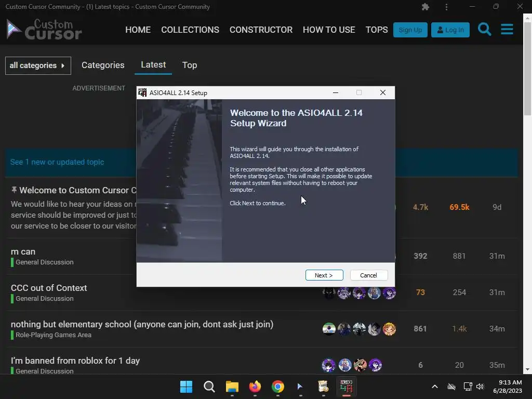532x399 pixels.
Task: Select the Latest tab
Action: click(x=153, y=65)
